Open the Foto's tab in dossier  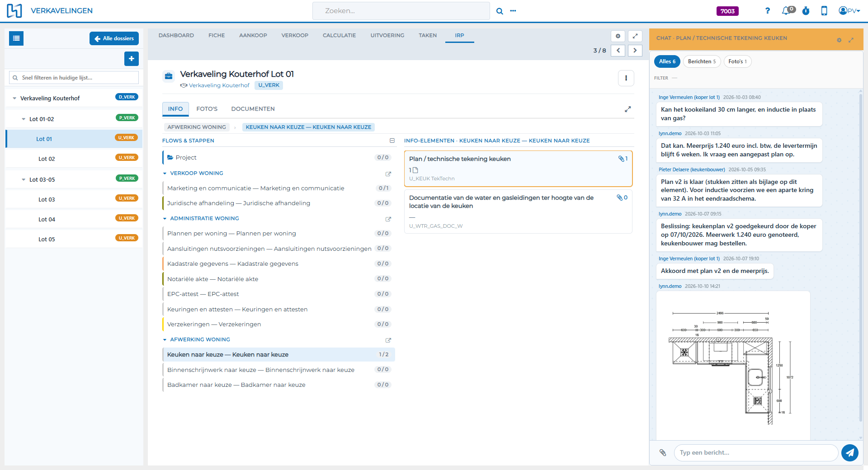tap(207, 109)
